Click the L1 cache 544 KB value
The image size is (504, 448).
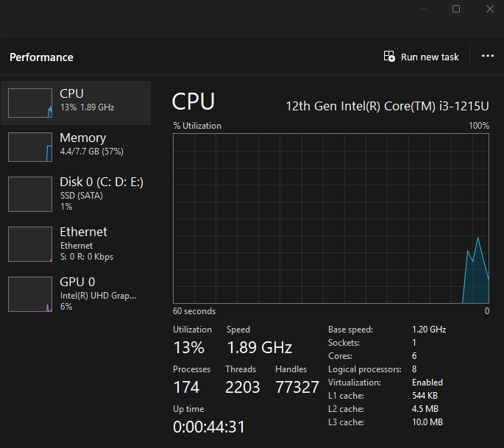point(425,396)
